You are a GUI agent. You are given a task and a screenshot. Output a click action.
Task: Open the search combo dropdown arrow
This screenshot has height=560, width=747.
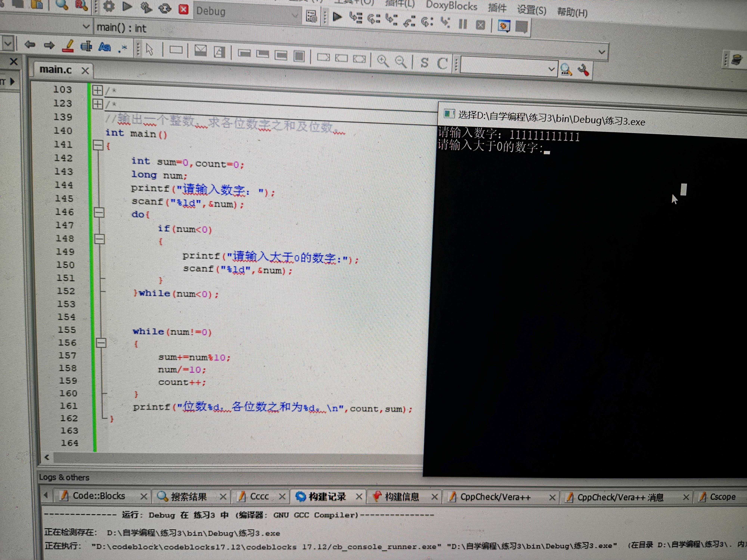coord(551,69)
